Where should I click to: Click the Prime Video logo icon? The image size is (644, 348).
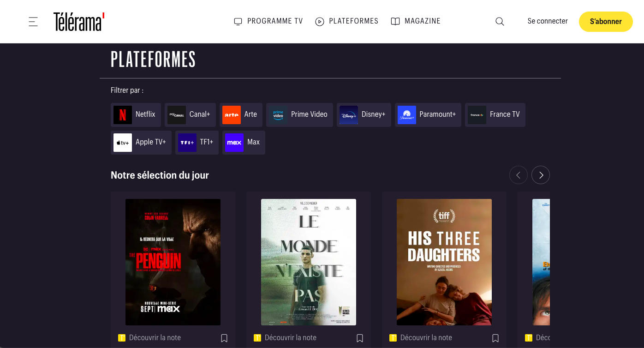click(x=278, y=115)
